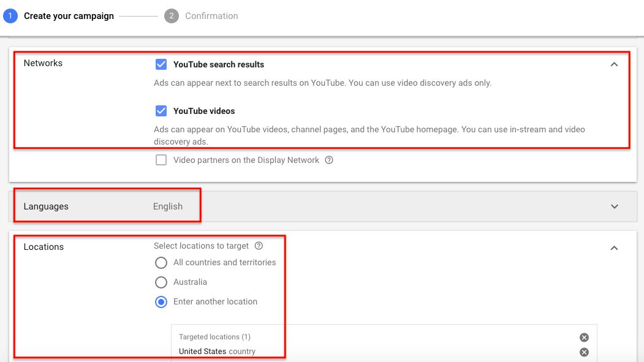The image size is (644, 362).
Task: Expand the Languages section
Action: click(x=615, y=206)
